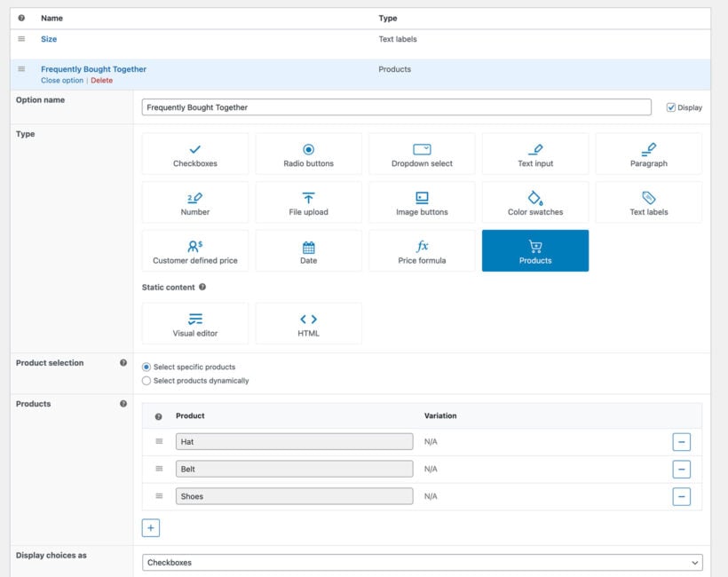Add a new product row
Image resolution: width=728 pixels, height=577 pixels.
tap(151, 528)
